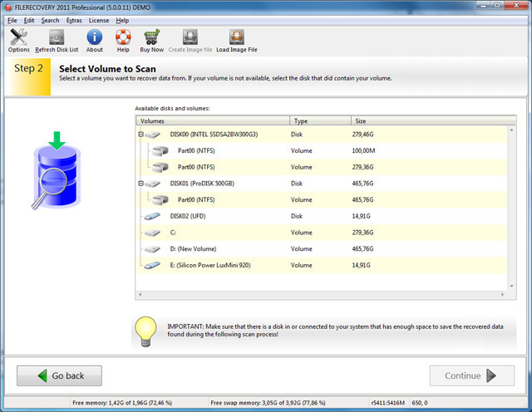Select Part00 (NTFS) under DISK01
Image resolution: width=532 pixels, height=412 pixels.
tap(322, 199)
